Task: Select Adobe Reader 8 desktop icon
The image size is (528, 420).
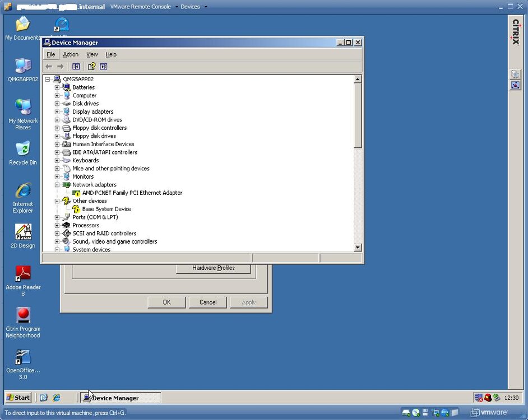Action: [x=23, y=281]
